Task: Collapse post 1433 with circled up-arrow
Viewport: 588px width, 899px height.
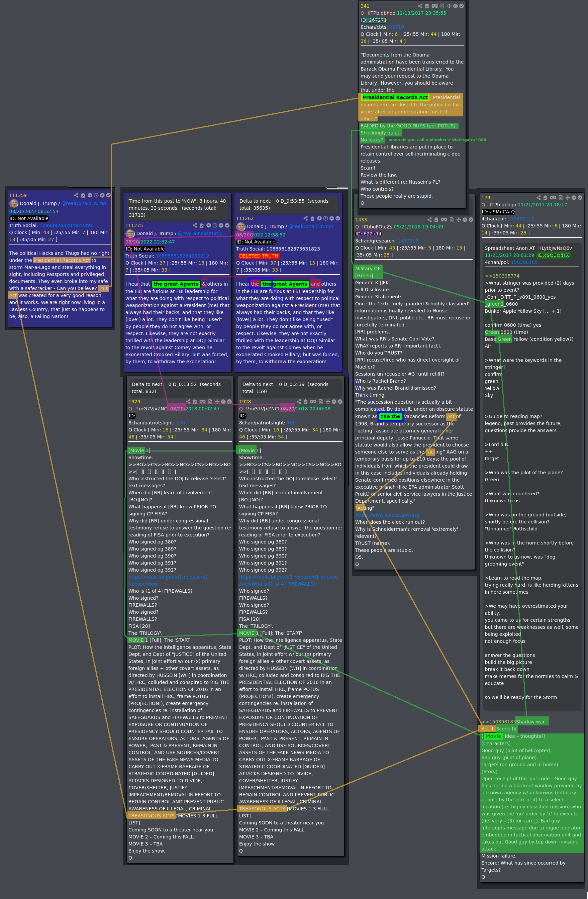Action: pos(465,219)
